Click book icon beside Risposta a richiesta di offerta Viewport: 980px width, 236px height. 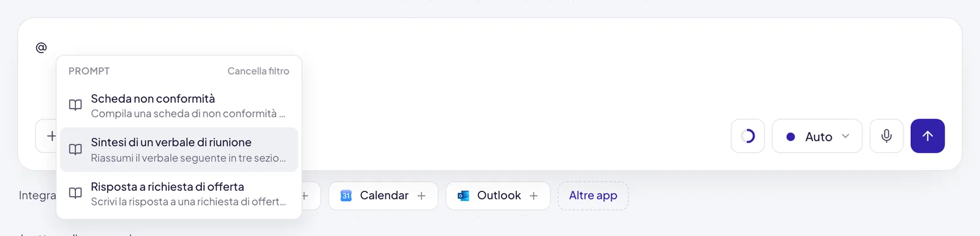(x=75, y=193)
